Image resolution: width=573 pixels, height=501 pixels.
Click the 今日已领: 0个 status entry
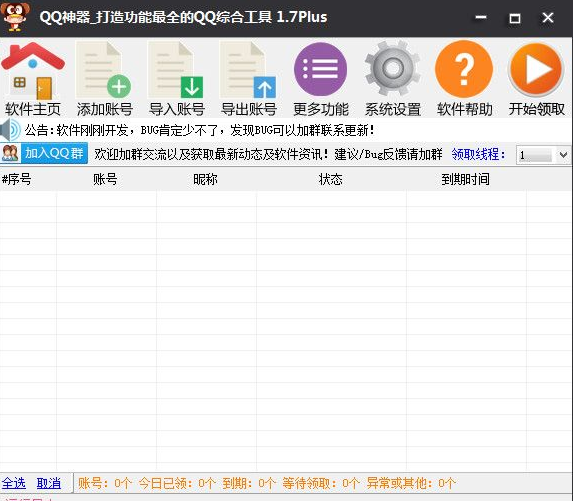pos(177,483)
